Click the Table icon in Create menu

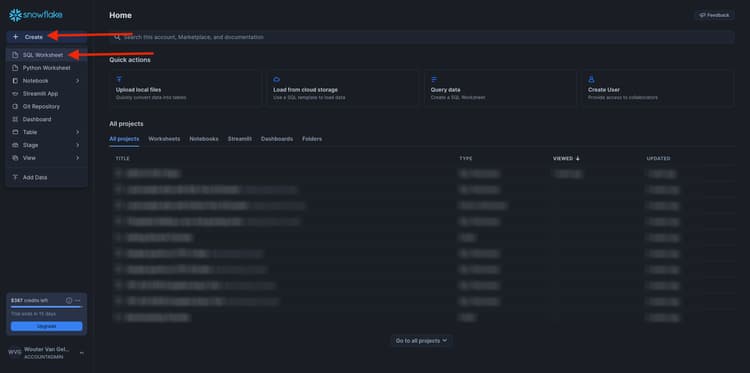(15, 132)
